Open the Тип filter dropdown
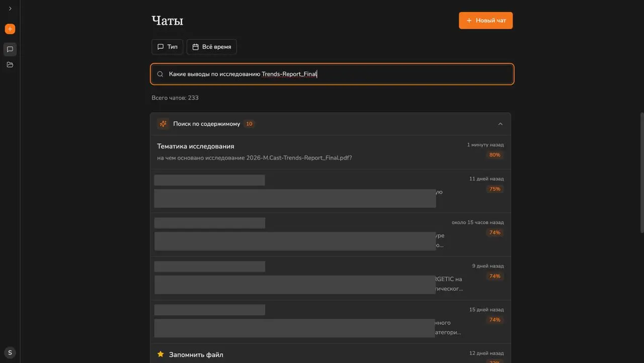 point(167,47)
